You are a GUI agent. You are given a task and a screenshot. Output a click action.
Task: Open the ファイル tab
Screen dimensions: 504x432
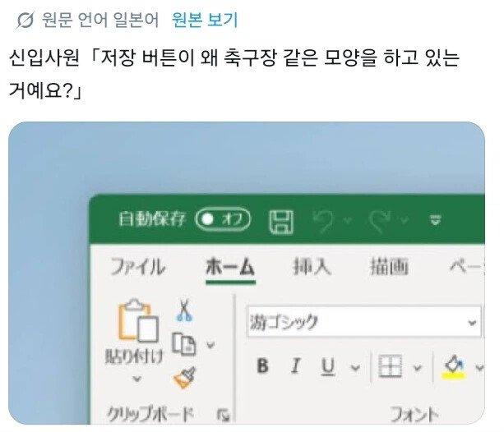[138, 267]
